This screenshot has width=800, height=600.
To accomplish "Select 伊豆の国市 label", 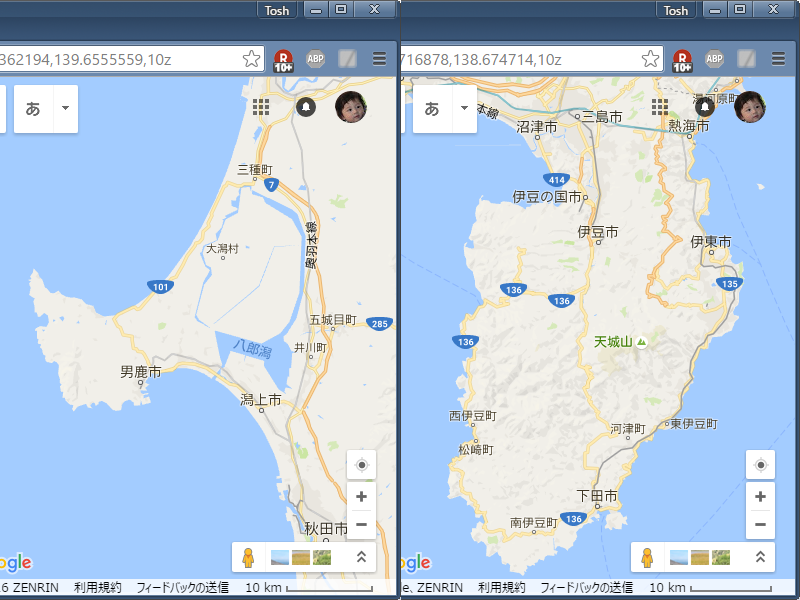I will [546, 196].
